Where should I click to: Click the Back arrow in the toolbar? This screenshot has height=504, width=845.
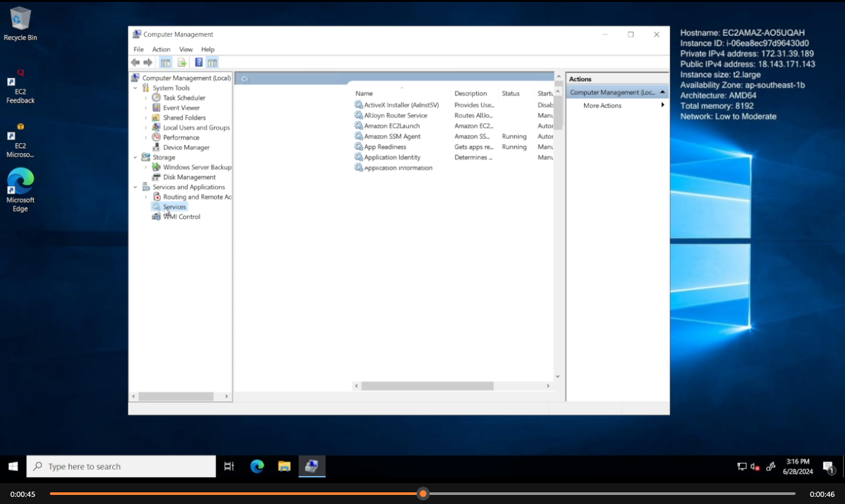135,62
